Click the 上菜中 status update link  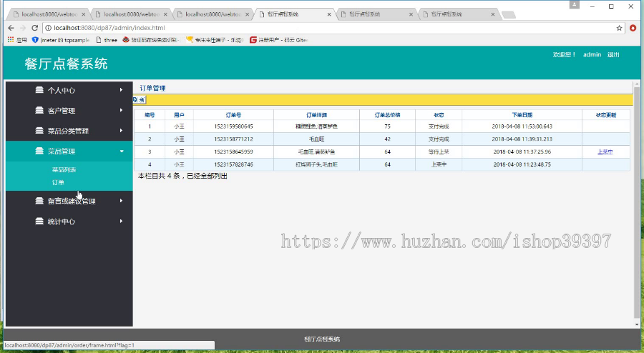tap(605, 151)
